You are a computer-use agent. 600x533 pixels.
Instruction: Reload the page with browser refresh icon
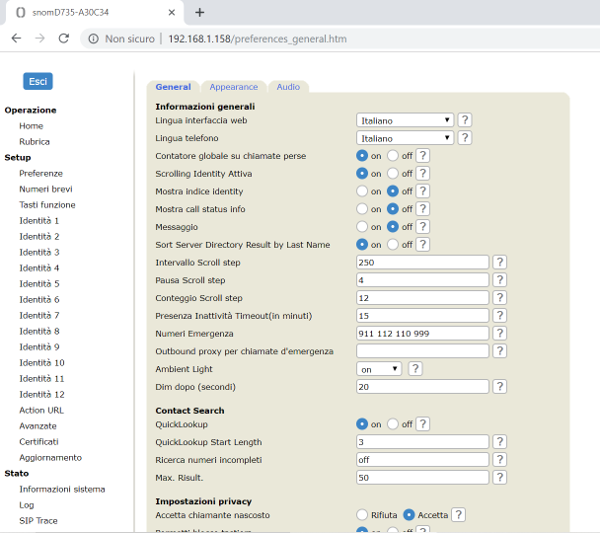tap(64, 38)
